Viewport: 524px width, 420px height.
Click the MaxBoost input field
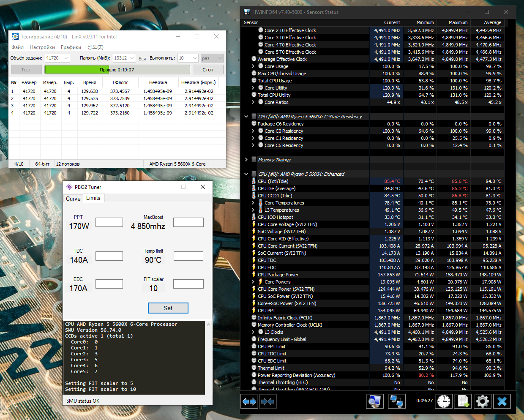[x=188, y=222]
